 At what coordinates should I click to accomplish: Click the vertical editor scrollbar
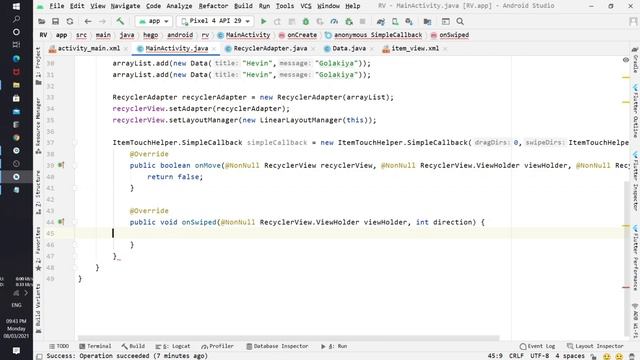627,258
